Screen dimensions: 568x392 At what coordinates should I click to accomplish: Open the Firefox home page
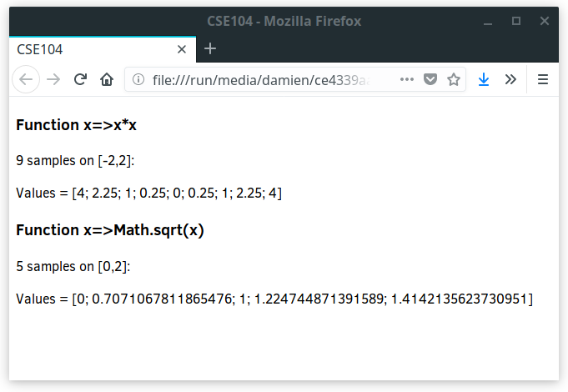click(107, 79)
